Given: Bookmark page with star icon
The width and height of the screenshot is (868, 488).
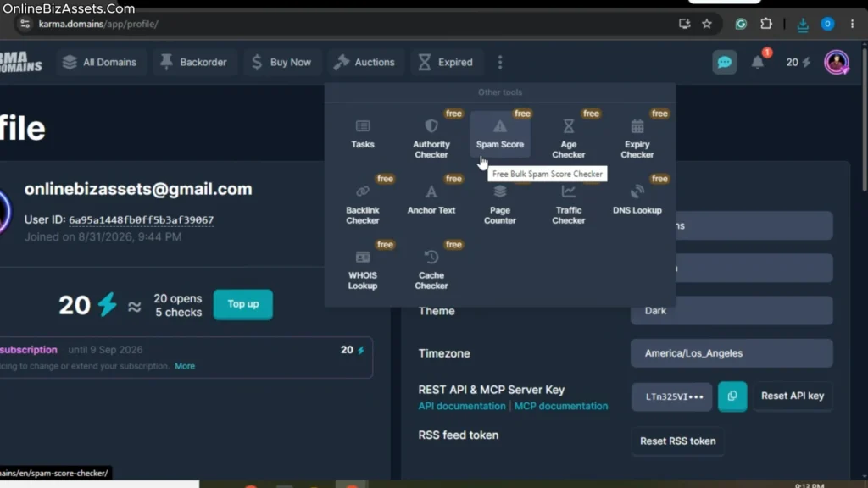Looking at the screenshot, I should 707,24.
